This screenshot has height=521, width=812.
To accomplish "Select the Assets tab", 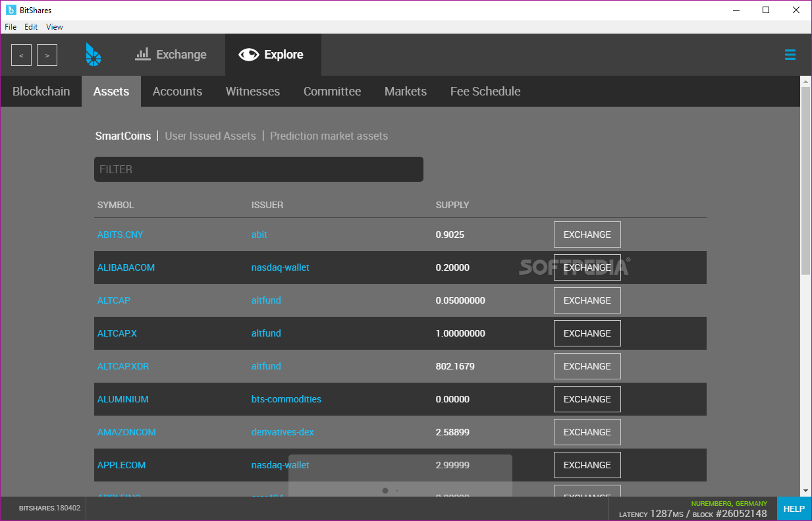I will [111, 92].
